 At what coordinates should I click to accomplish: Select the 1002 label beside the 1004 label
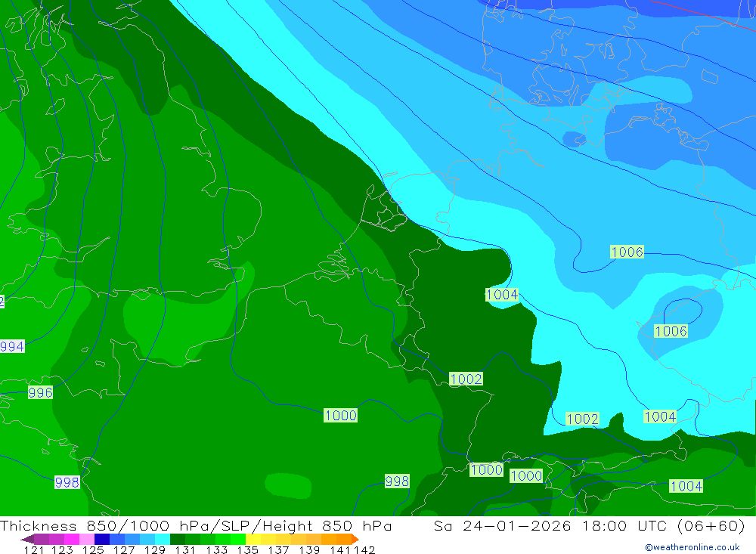[x=582, y=419]
